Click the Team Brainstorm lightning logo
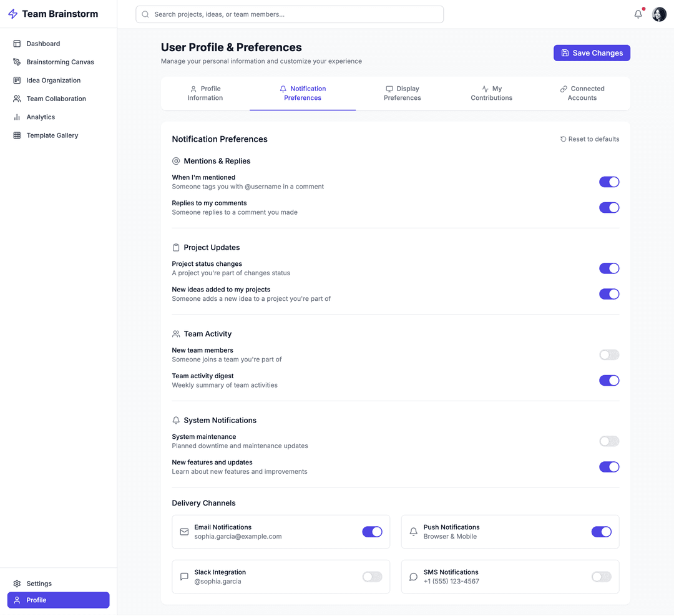This screenshot has width=674, height=616. pyautogui.click(x=12, y=14)
